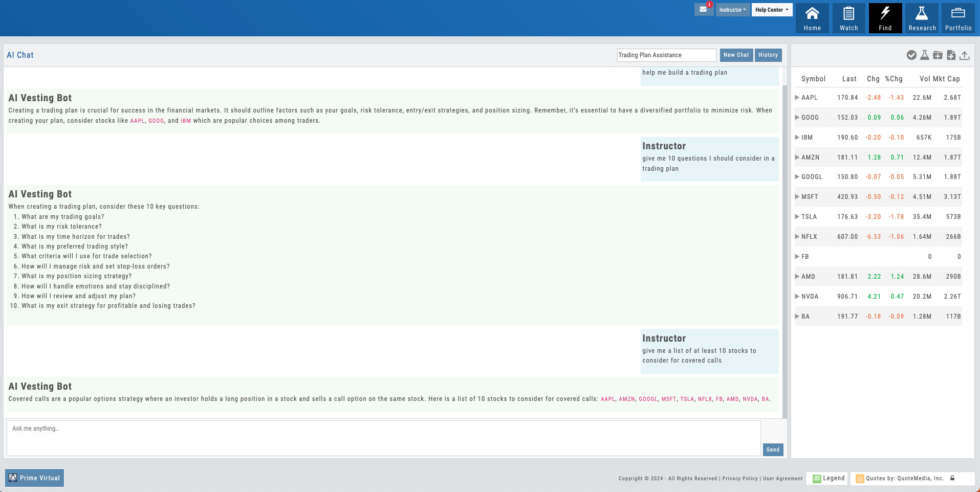The width and height of the screenshot is (980, 492).
Task: Open the mail envelope notifications icon
Action: (x=703, y=9)
